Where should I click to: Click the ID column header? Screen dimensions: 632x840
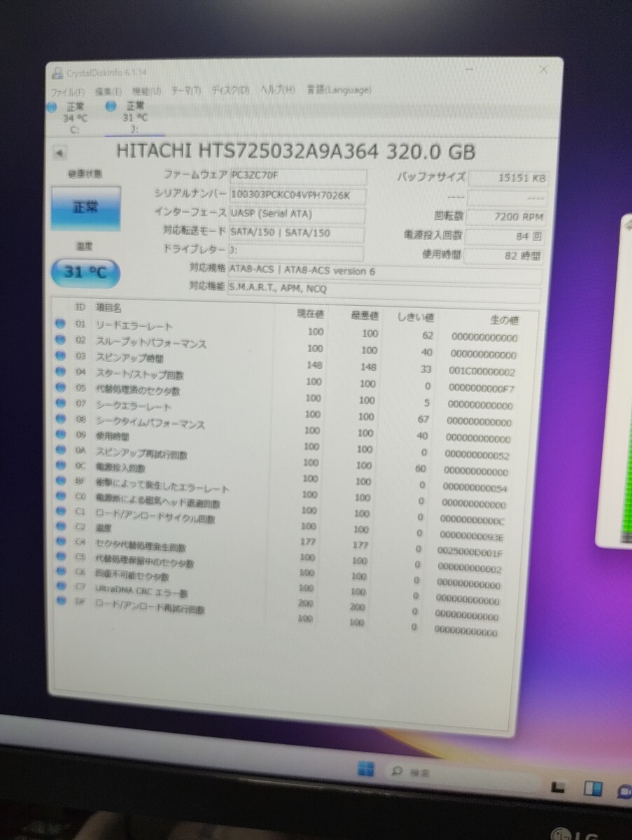(x=80, y=307)
